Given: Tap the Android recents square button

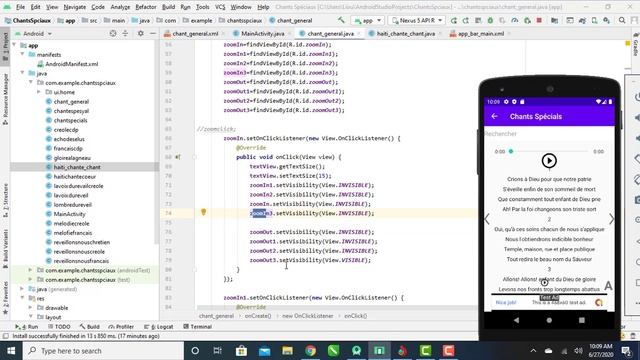Looking at the screenshot, I should pyautogui.click(x=582, y=320).
